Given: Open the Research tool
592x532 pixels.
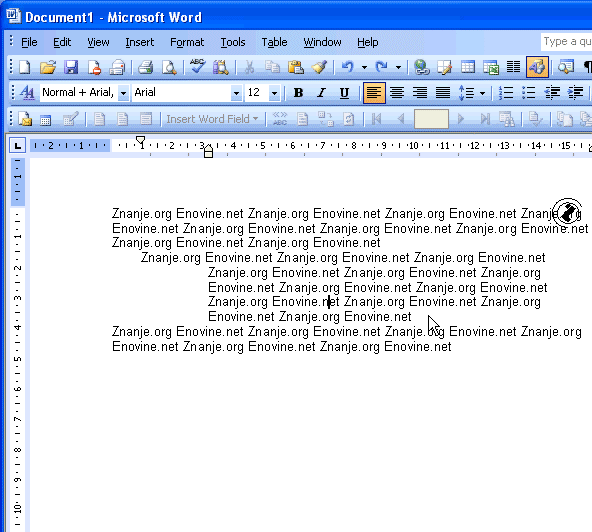Looking at the screenshot, I should pyautogui.click(x=220, y=68).
